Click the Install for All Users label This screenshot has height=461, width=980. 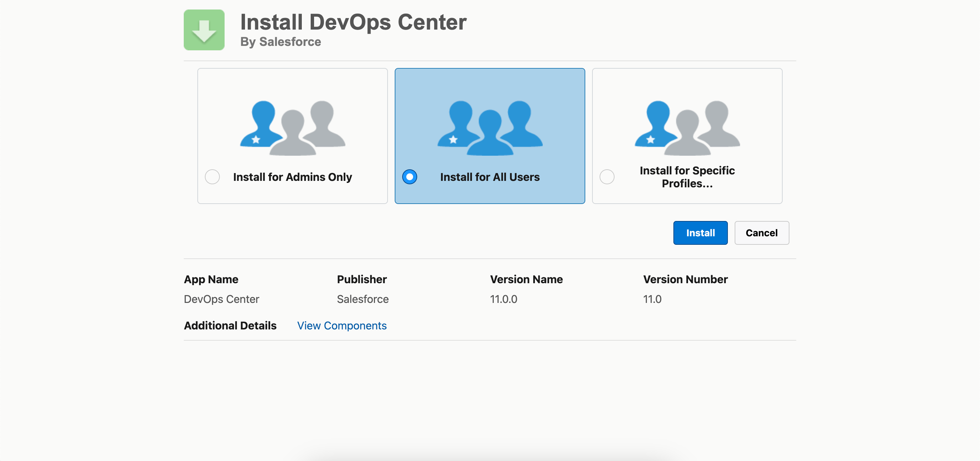490,177
